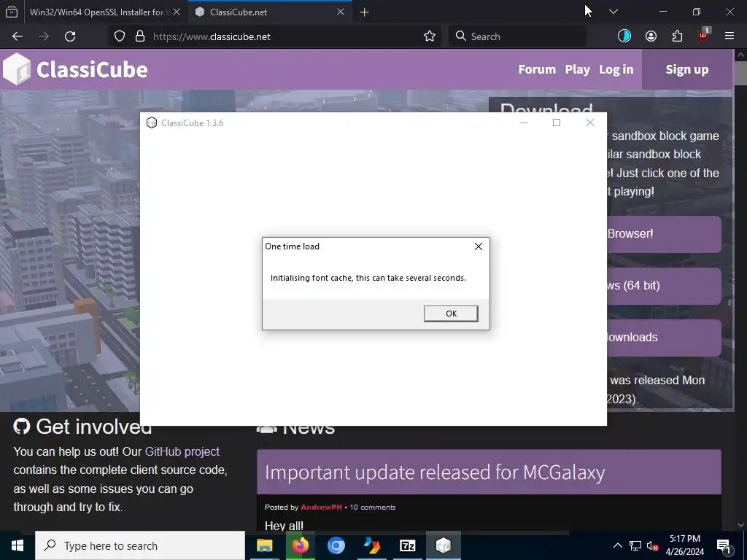Switch to Firefox on the taskbar

300,545
